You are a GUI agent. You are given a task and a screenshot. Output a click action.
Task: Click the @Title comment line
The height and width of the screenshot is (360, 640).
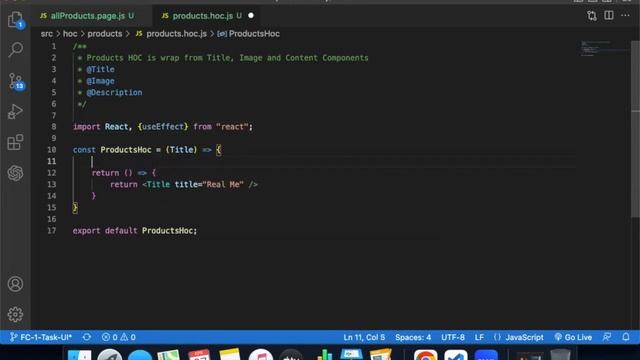tap(100, 69)
